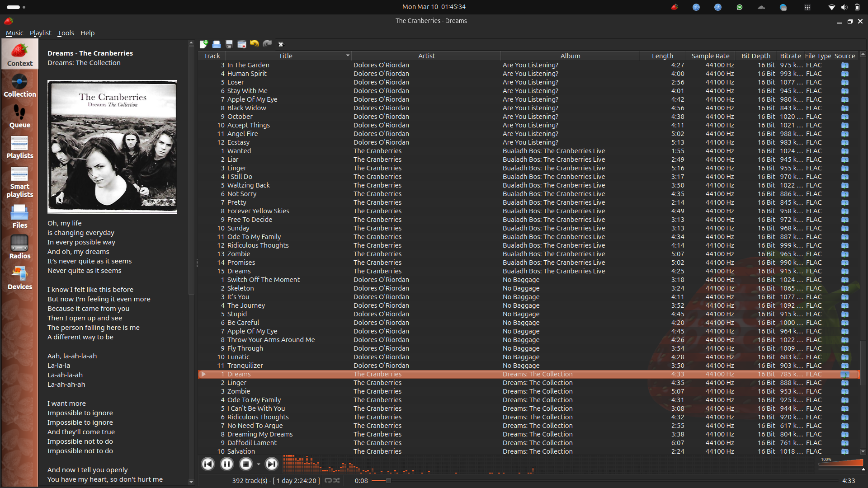
Task: Open the stop button dropdown arrow
Action: click(258, 465)
